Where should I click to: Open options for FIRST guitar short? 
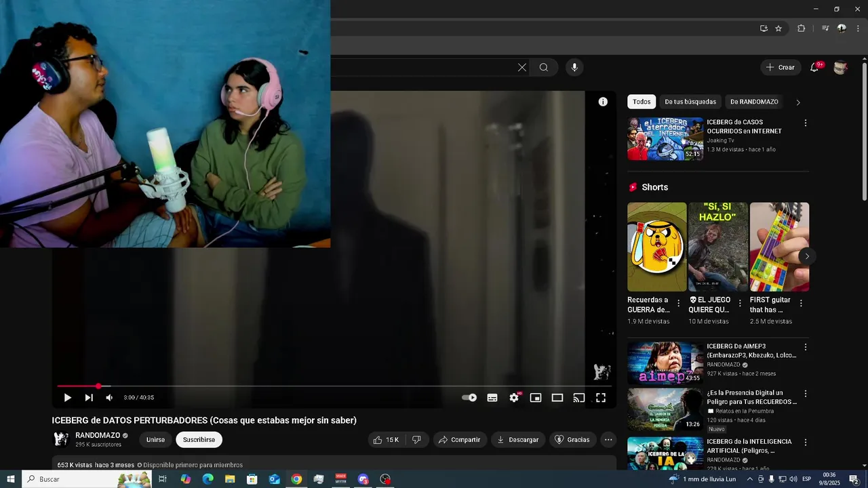(x=801, y=304)
